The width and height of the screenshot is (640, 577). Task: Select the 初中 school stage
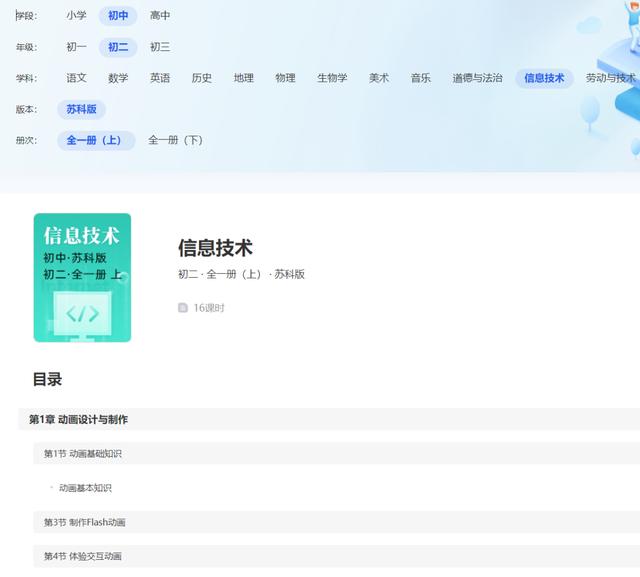(x=118, y=16)
